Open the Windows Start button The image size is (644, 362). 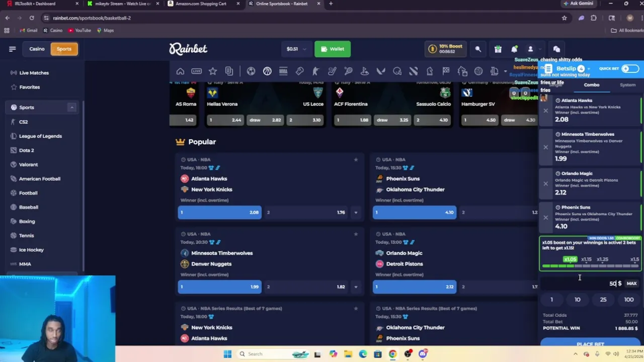tap(227, 354)
